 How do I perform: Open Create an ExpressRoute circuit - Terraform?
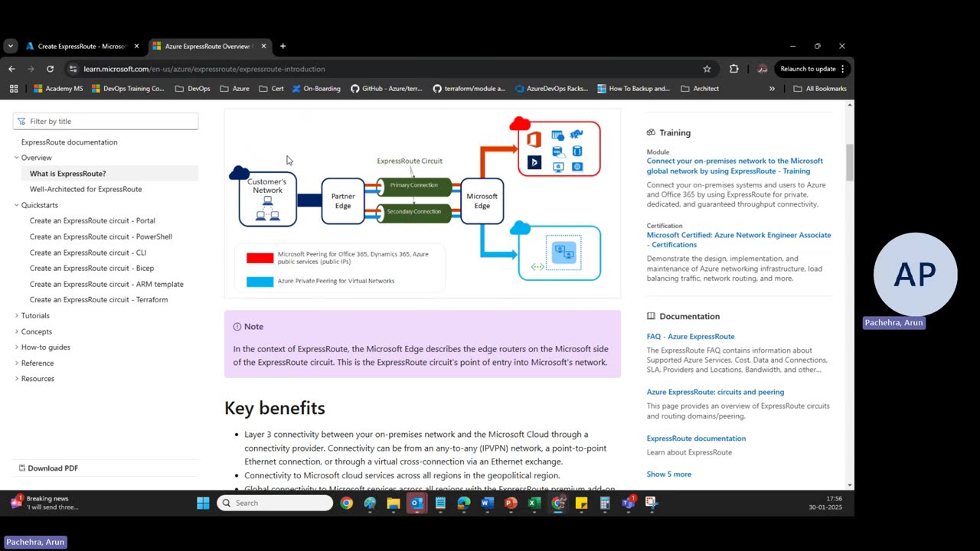99,300
